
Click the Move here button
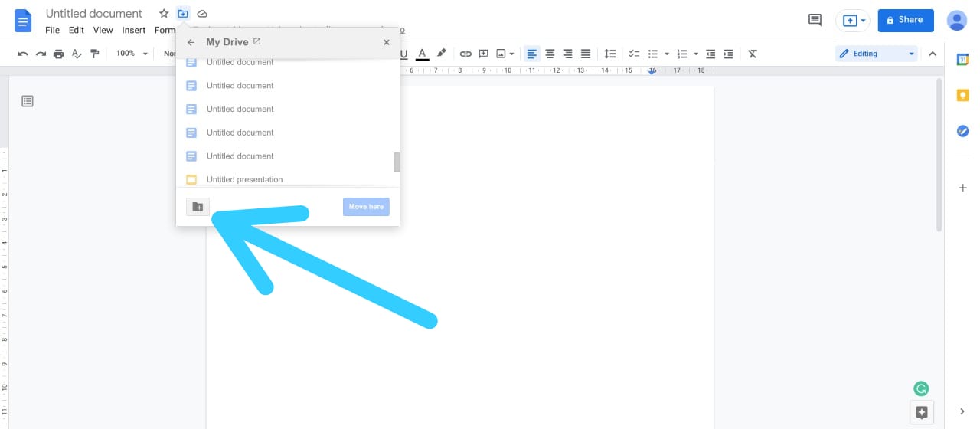366,207
